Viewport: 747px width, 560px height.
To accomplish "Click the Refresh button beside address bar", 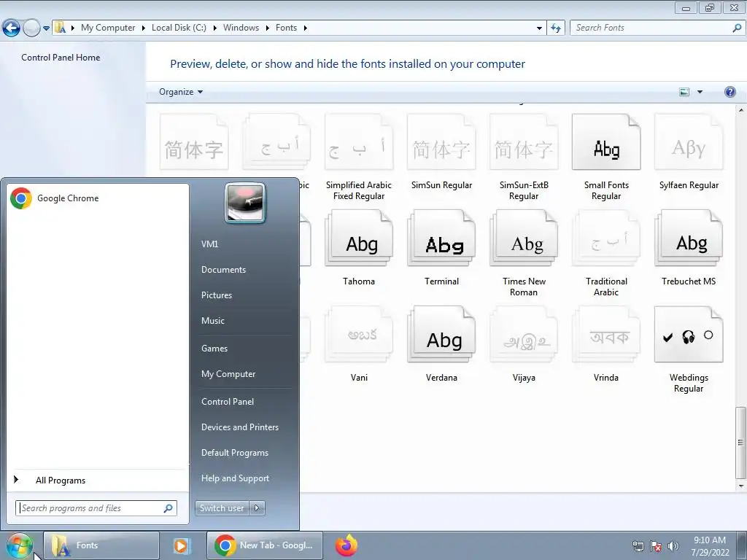I will click(x=555, y=28).
